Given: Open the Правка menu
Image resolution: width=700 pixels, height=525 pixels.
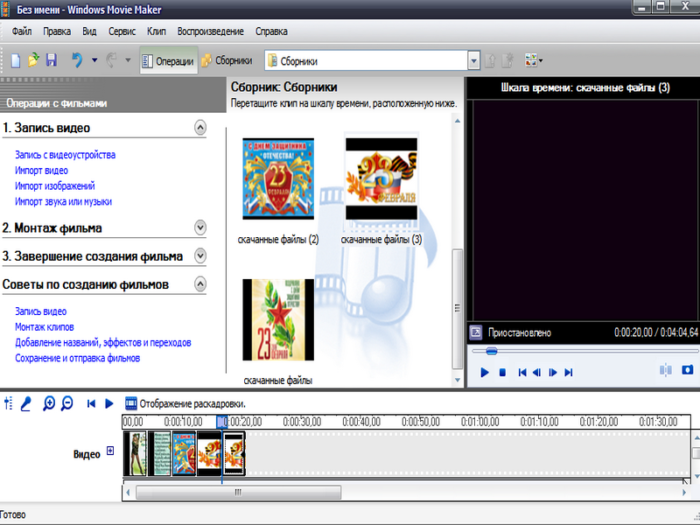Looking at the screenshot, I should (57, 31).
